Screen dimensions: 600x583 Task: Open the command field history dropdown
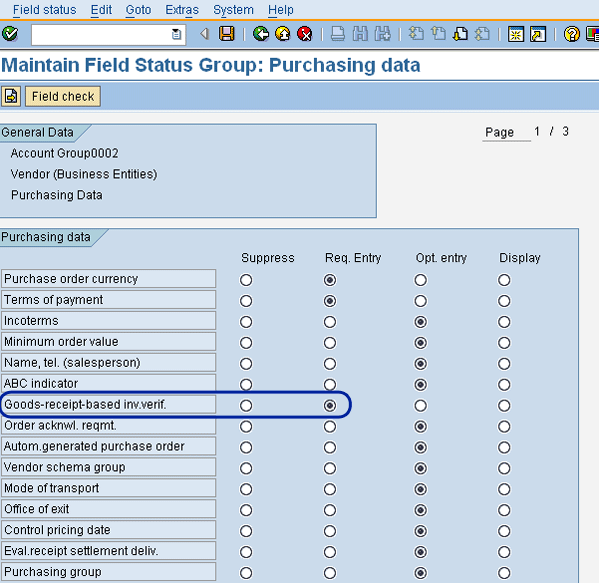pos(177,34)
